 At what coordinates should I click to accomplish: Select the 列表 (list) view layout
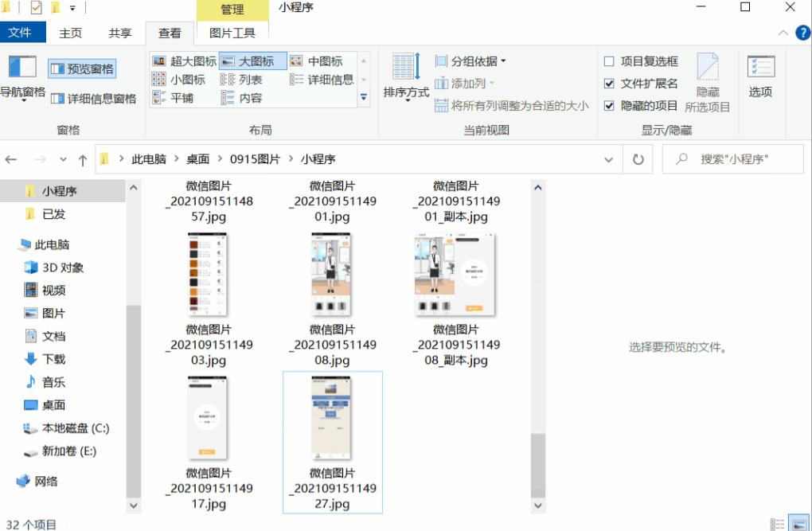[252, 79]
